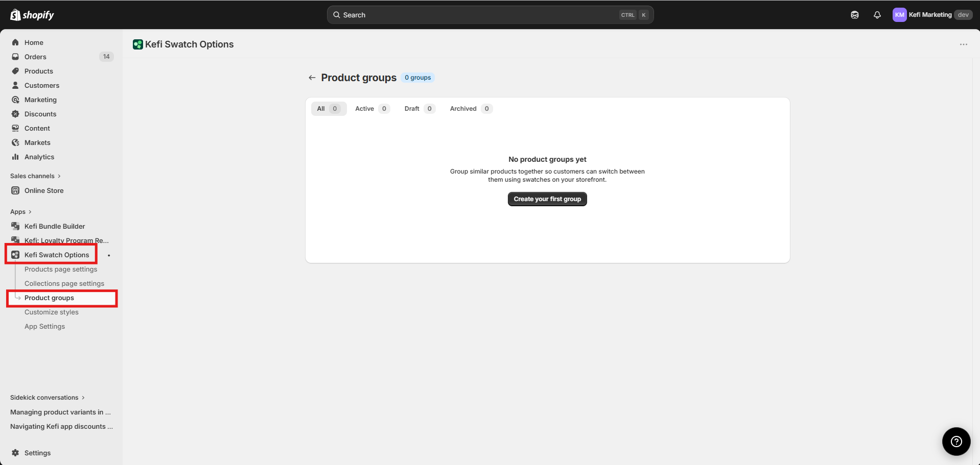Viewport: 980px width, 465px height.
Task: Click the Customers person icon
Action: (15, 85)
